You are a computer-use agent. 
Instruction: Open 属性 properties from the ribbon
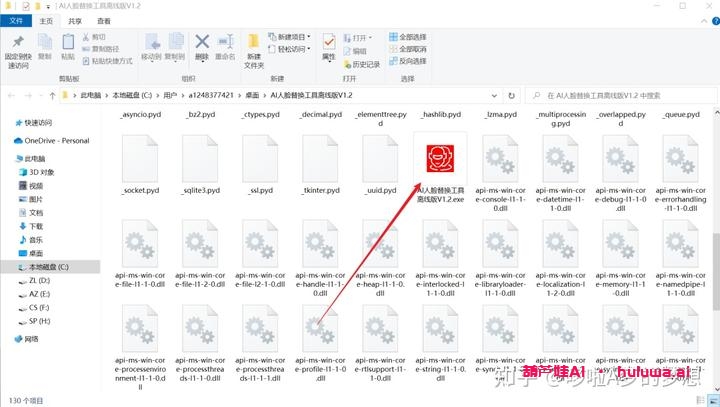[328, 44]
